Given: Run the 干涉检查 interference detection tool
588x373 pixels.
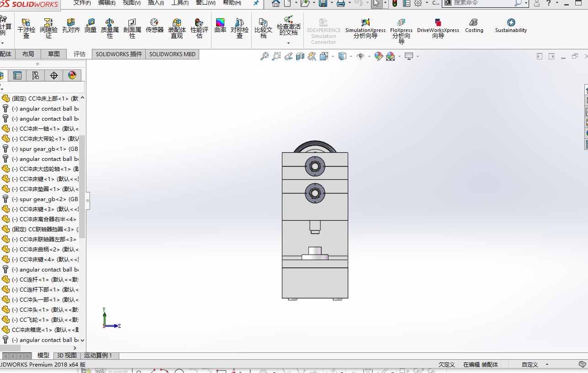Looking at the screenshot, I should point(26,28).
